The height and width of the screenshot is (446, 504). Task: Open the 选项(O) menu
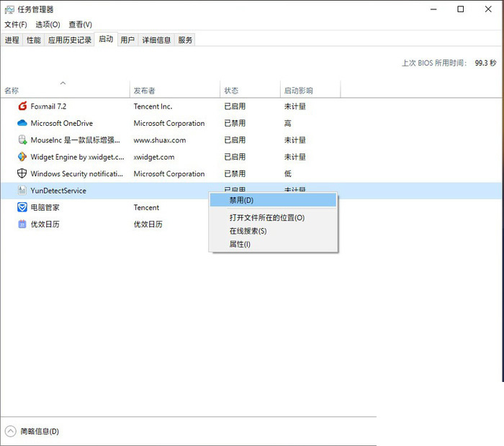[48, 24]
